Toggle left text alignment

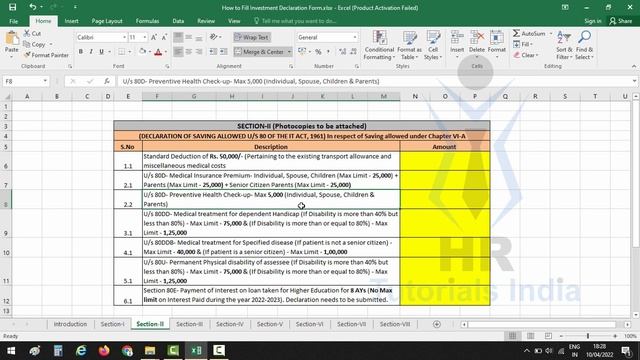[x=178, y=52]
